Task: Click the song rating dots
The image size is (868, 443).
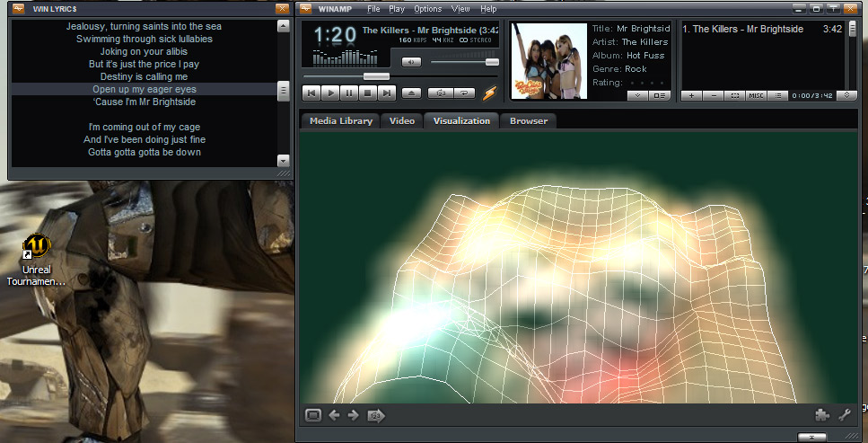Action: [x=649, y=83]
